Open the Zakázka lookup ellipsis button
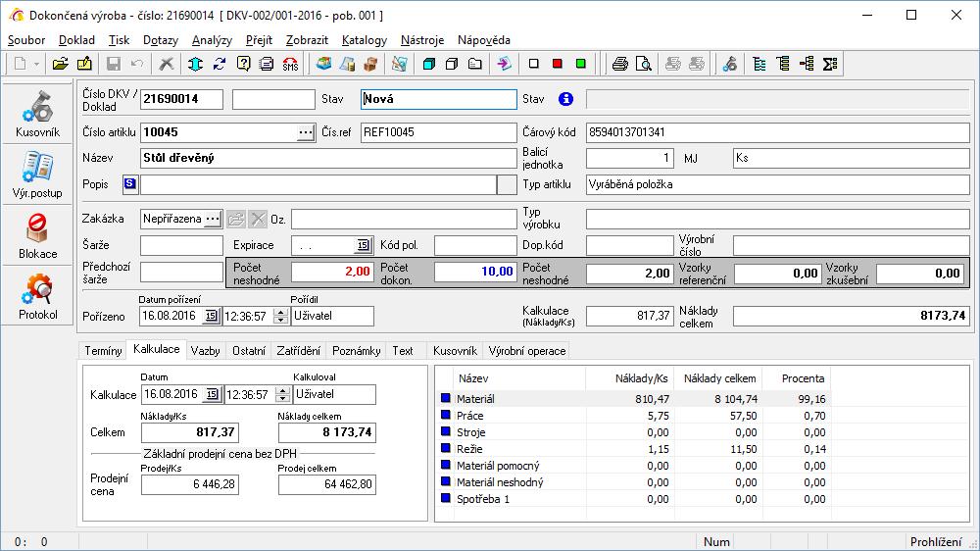This screenshot has height=551, width=980. pyautogui.click(x=213, y=219)
